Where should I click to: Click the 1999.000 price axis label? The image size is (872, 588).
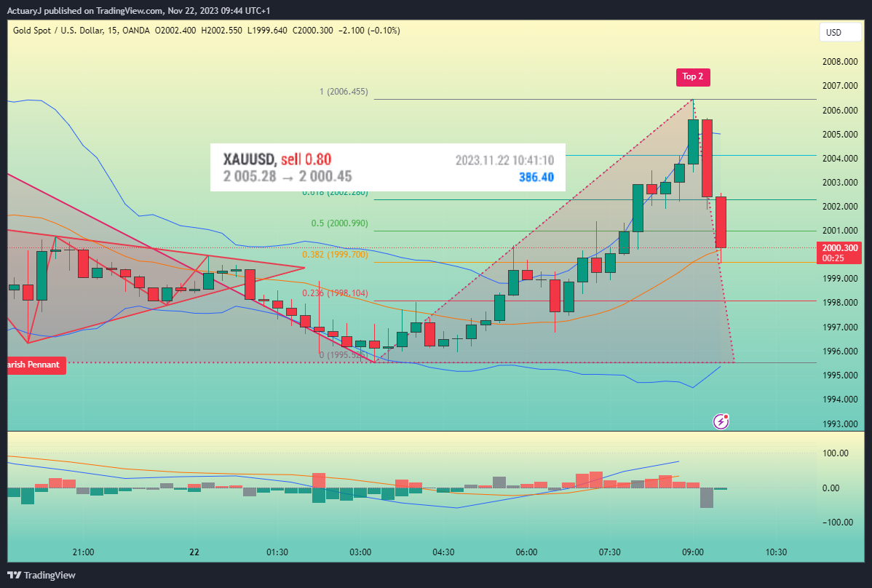(x=840, y=279)
